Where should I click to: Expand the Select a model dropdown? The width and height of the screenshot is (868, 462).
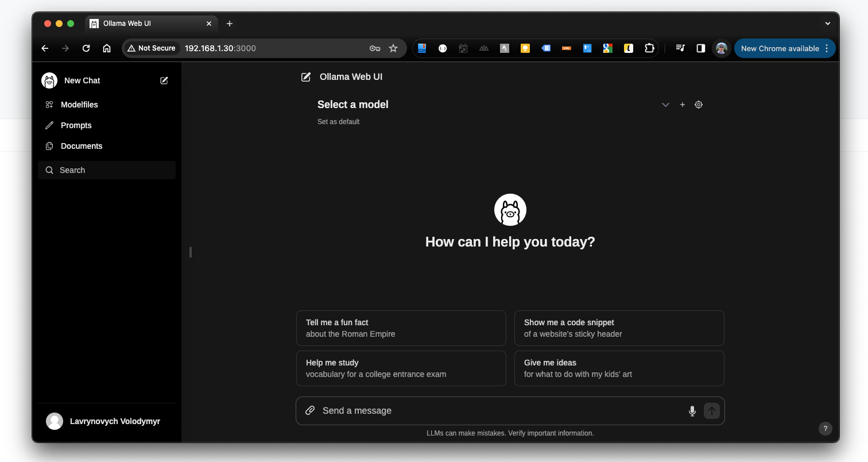(x=665, y=105)
